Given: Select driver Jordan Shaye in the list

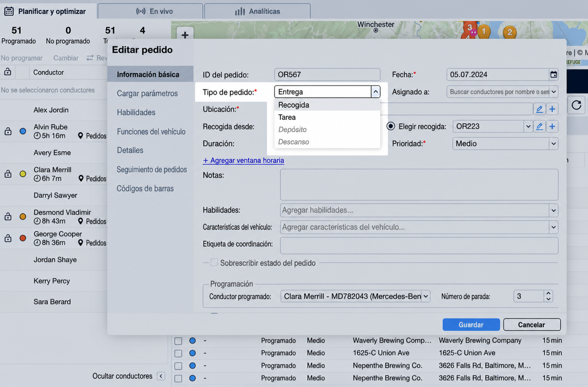Looking at the screenshot, I should (55, 260).
